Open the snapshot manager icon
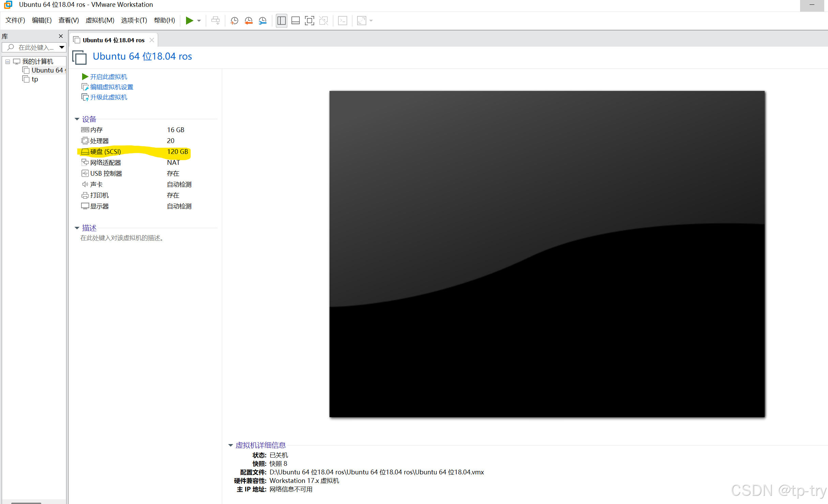The image size is (828, 504). coord(263,21)
